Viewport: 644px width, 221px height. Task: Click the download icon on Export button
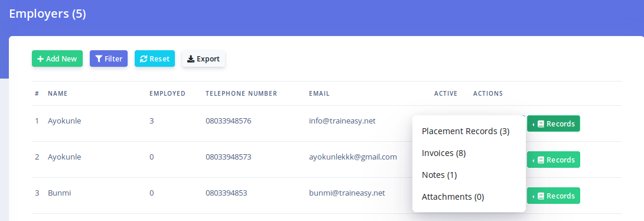(191, 58)
